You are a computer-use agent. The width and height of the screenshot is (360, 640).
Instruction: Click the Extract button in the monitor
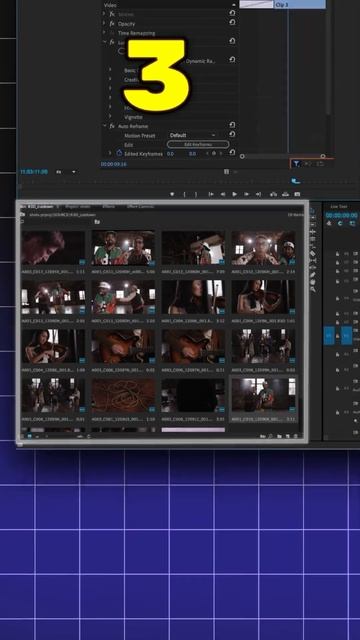tap(285, 194)
